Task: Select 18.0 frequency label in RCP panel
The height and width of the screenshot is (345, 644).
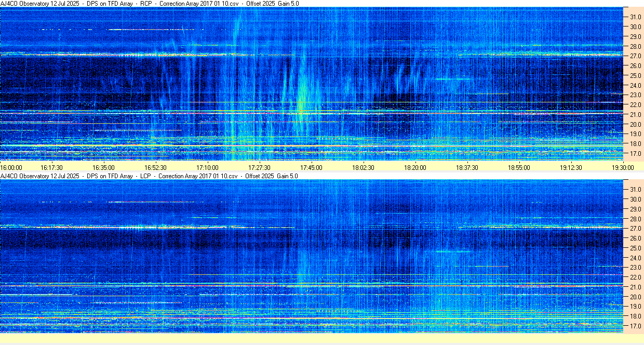Action: coord(635,144)
